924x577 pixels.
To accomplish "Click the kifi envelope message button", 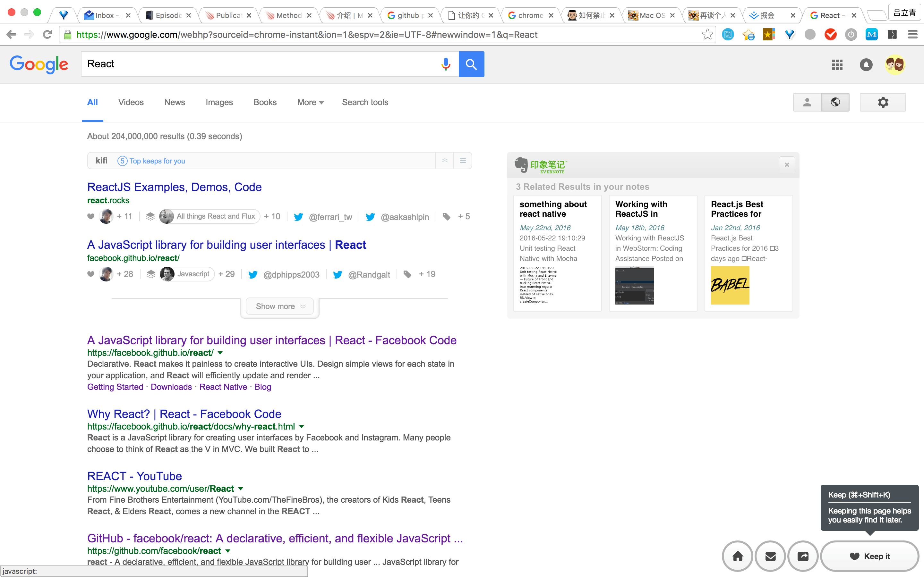I will point(770,556).
